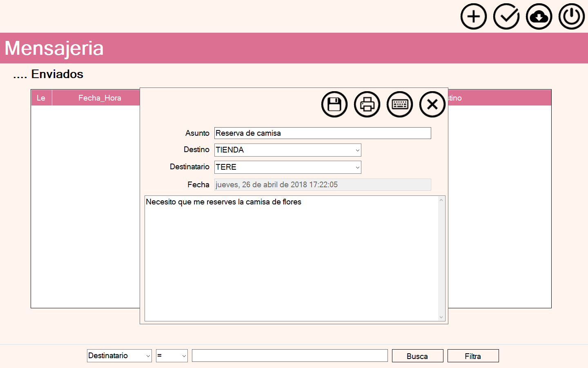Open the Destinatario dropdown showing TERE
Screen dimensions: 588x368
pyautogui.click(x=357, y=167)
